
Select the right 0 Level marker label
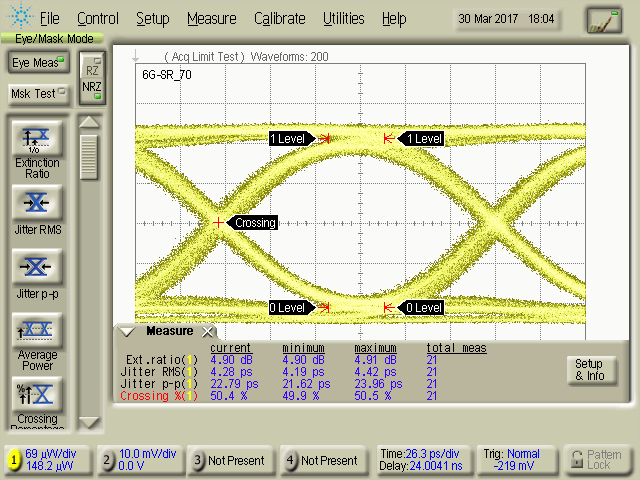pos(421,308)
